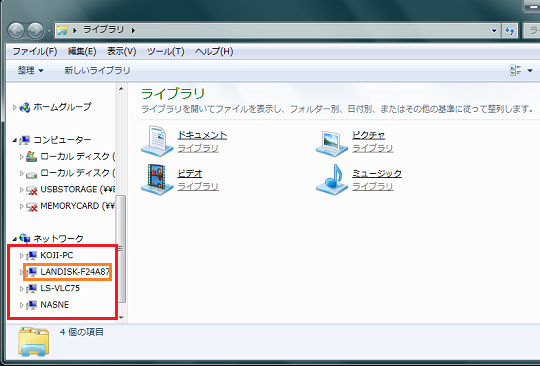Click the LS-VLC75 computer icon
This screenshot has width=540, height=366.
pyautogui.click(x=32, y=289)
